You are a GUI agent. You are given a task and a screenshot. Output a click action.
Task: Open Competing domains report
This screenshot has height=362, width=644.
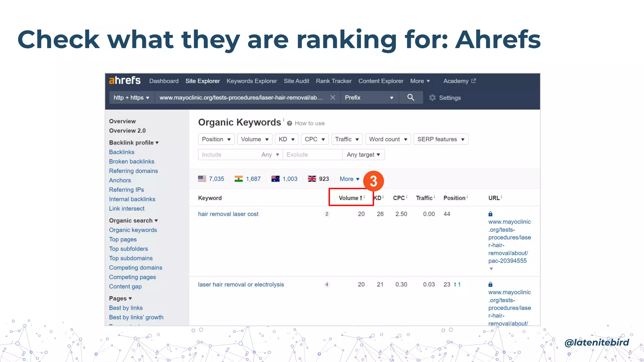click(x=136, y=268)
